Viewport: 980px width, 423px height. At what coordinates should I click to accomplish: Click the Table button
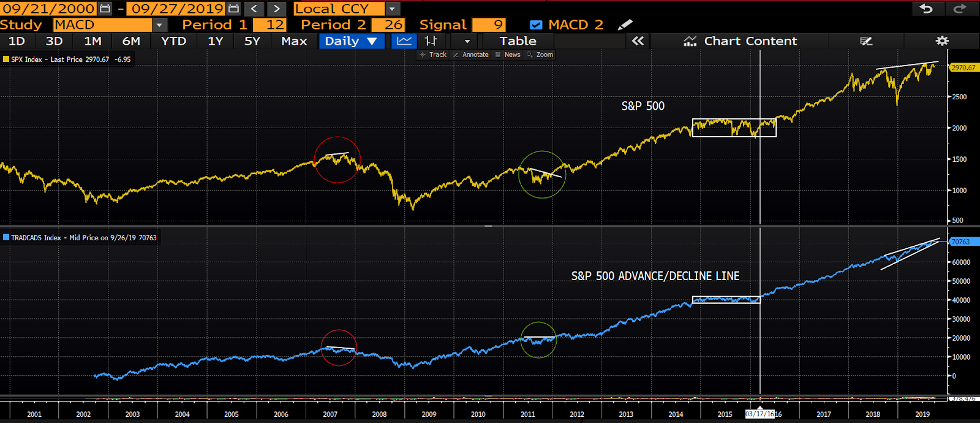point(518,41)
